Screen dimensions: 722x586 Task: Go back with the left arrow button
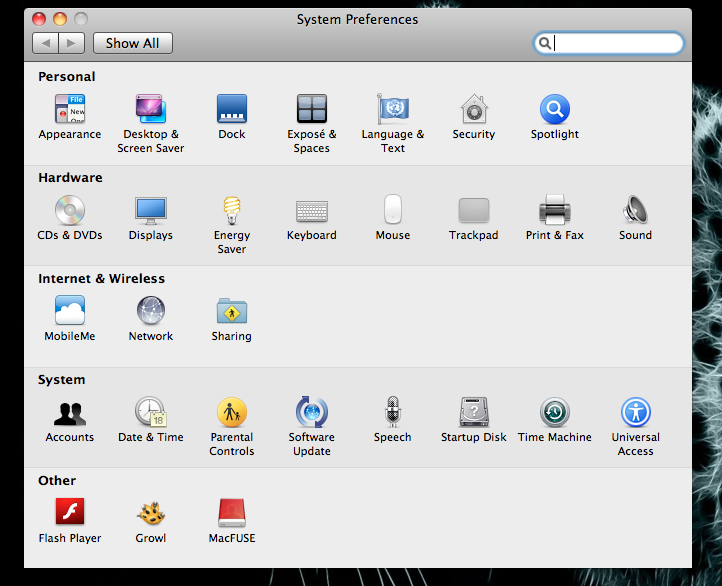(45, 43)
